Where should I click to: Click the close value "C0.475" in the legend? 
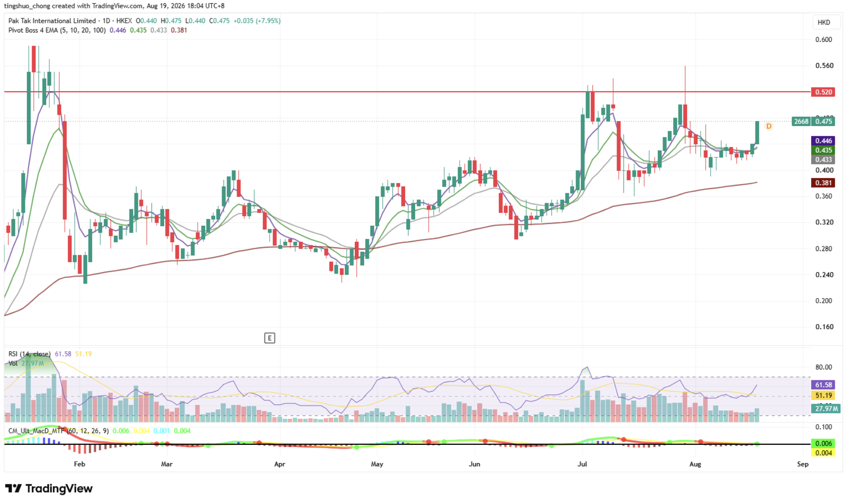[x=219, y=21]
